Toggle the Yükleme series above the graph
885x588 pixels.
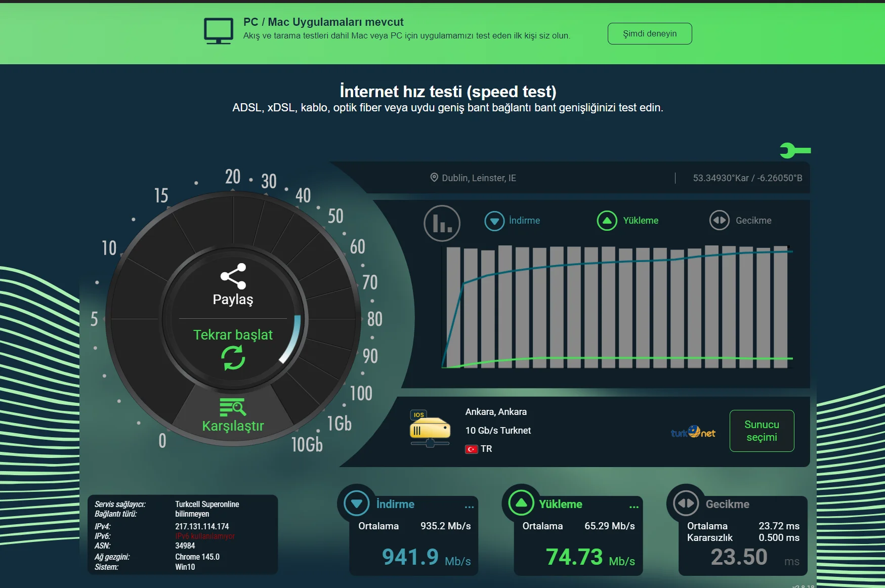click(627, 221)
